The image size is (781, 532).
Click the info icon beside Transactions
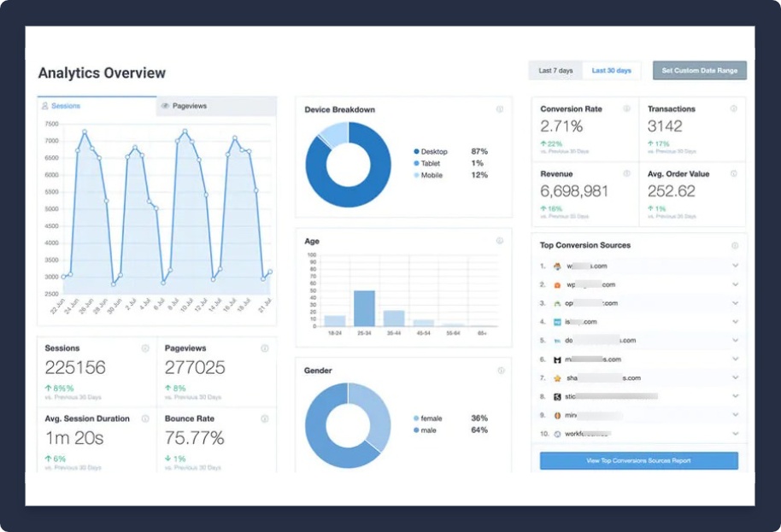pos(734,108)
